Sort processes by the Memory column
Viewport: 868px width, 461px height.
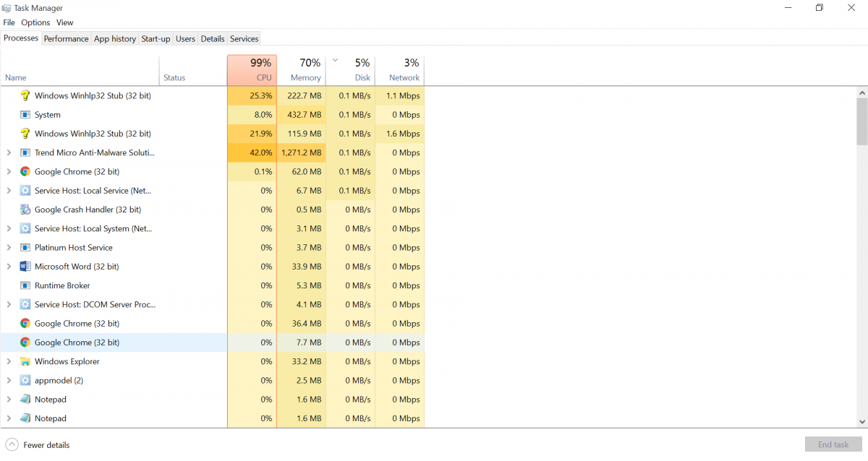coord(301,71)
